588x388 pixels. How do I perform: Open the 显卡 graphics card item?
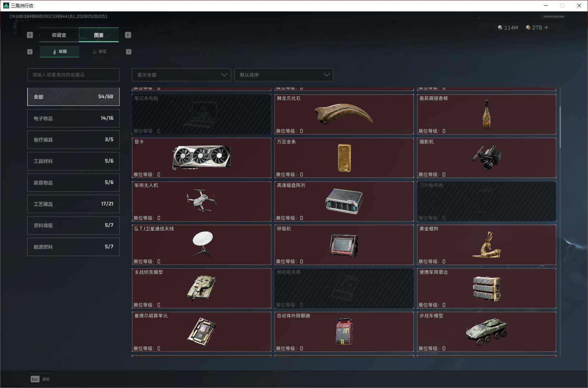(x=202, y=158)
